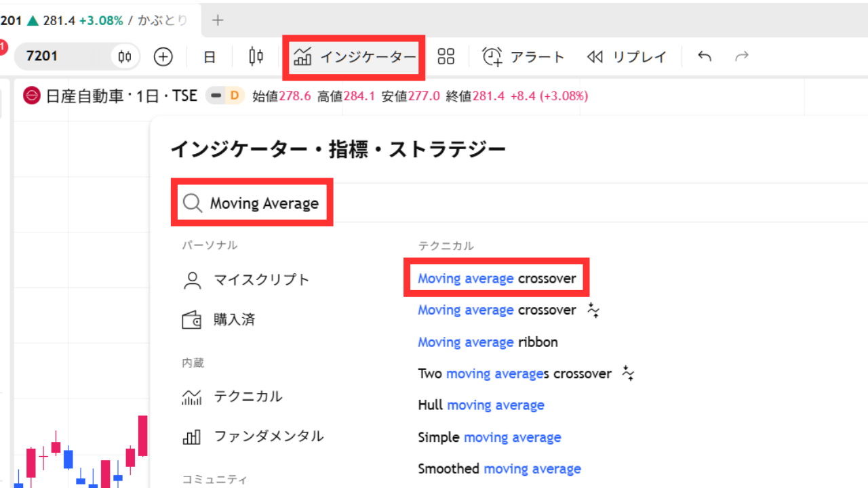Click the D data-mode badge beside TSE
Screen dimensions: 868x488
coord(234,96)
